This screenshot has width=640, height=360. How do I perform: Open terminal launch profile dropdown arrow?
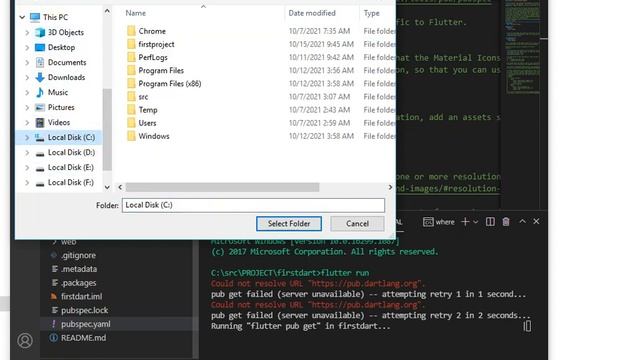pos(476,222)
